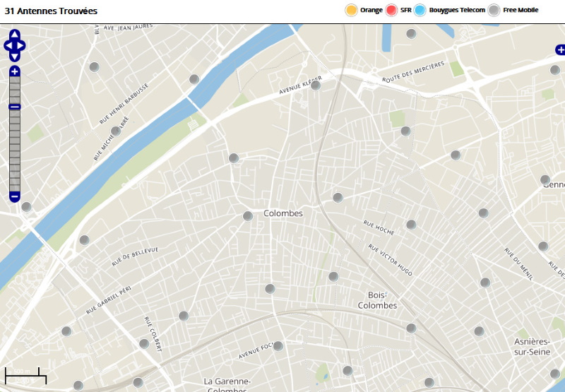Screen dimensions: 565x392
Task: Select the antenna marker left of Colombes label
Action: coord(248,216)
